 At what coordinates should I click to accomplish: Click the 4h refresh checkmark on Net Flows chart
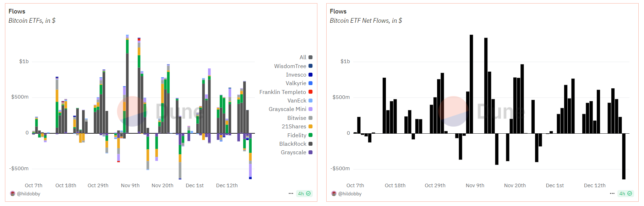coord(630,194)
